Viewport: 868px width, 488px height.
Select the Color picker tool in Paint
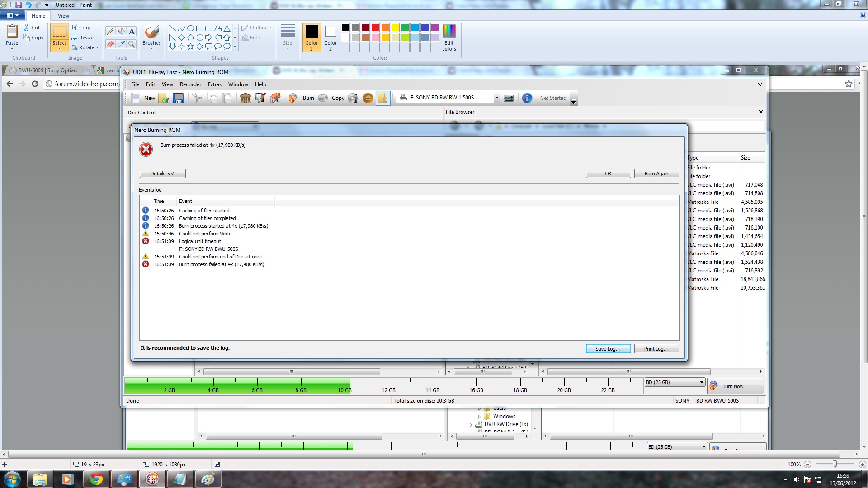point(121,44)
